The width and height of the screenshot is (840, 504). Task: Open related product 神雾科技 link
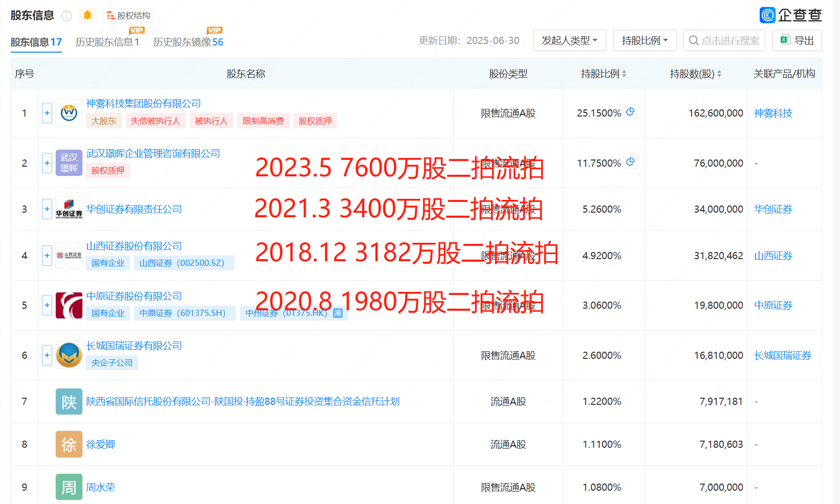pyautogui.click(x=773, y=113)
